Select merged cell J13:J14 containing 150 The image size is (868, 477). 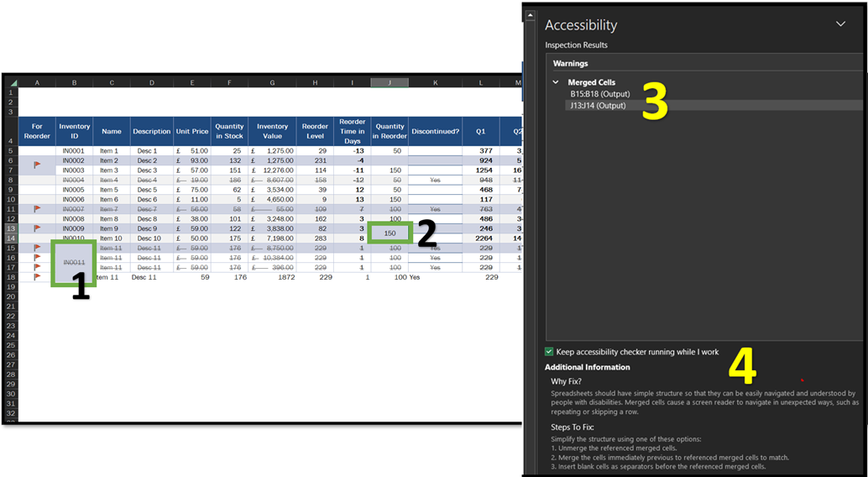390,233
